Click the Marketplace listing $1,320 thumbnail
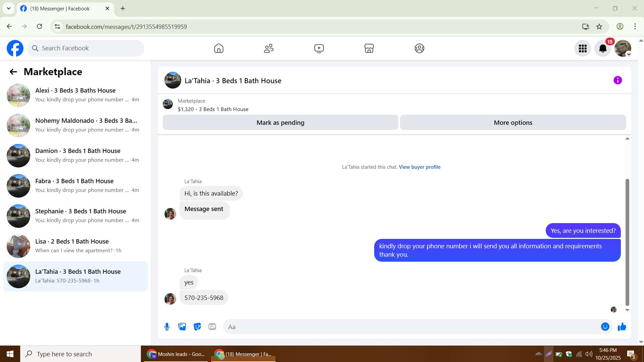Screen dimensions: 644x362 point(168,104)
